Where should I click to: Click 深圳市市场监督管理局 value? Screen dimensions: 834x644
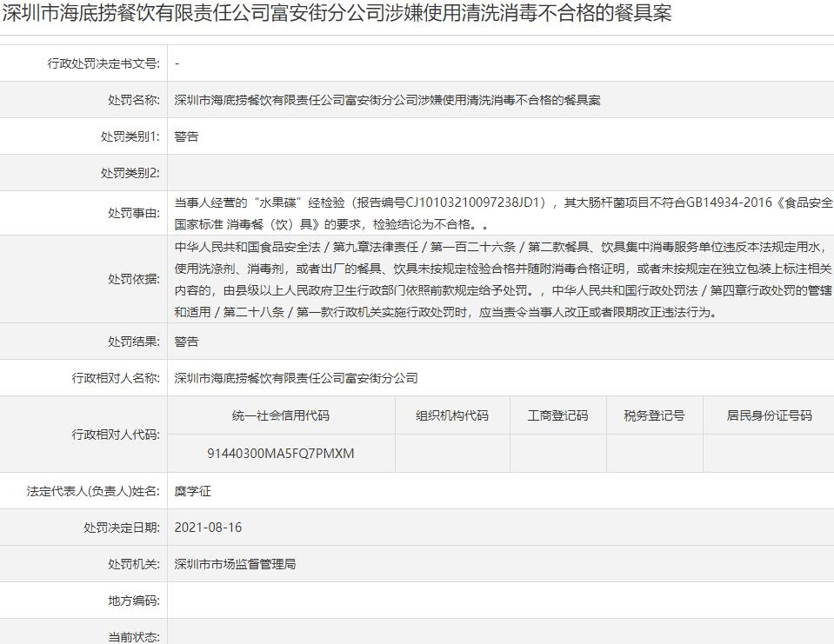point(235,564)
